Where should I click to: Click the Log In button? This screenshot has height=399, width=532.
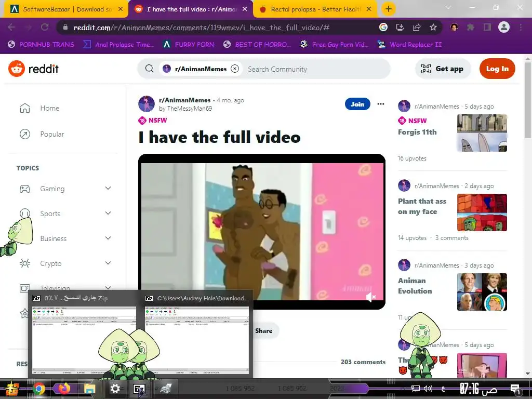[x=497, y=69]
